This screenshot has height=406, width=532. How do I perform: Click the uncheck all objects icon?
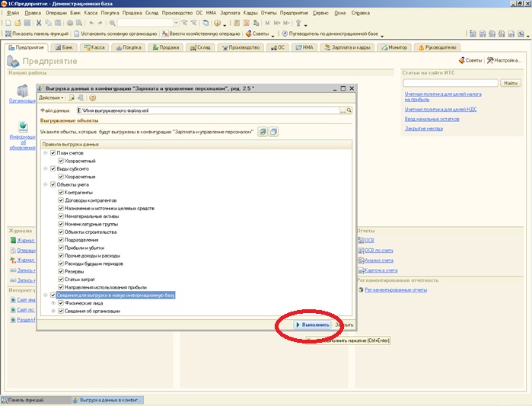[x=274, y=132]
